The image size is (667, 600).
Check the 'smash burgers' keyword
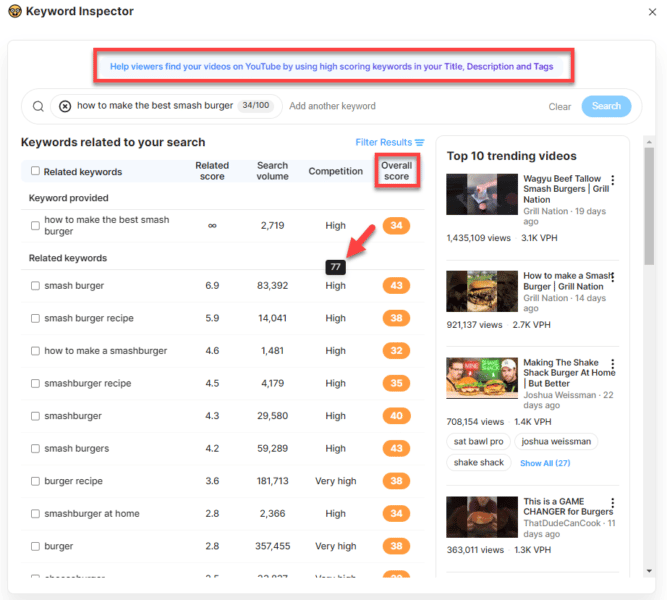[35, 449]
